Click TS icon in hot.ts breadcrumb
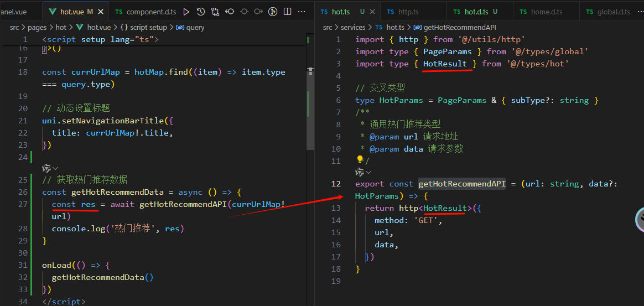The image size is (644, 306). [x=378, y=28]
